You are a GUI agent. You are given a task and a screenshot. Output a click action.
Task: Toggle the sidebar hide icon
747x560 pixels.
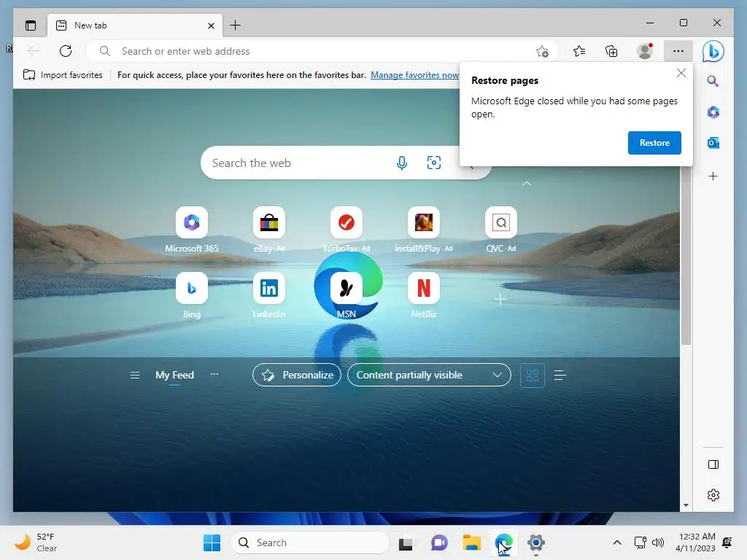[x=713, y=464]
